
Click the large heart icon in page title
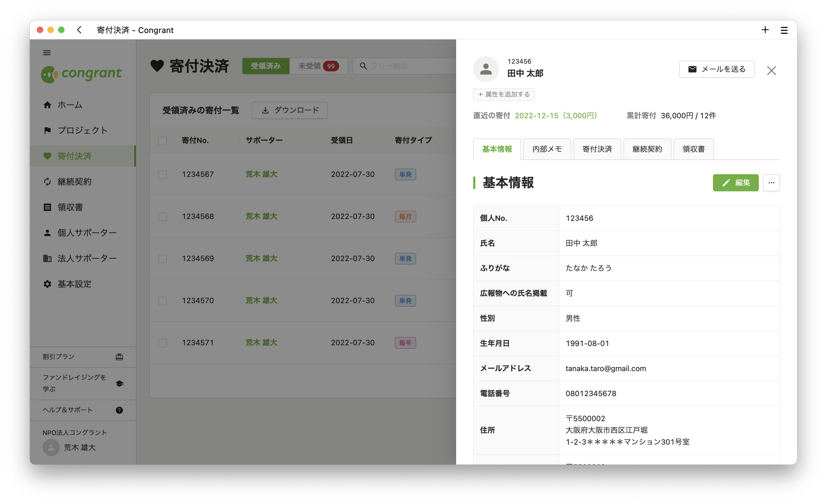tap(157, 66)
